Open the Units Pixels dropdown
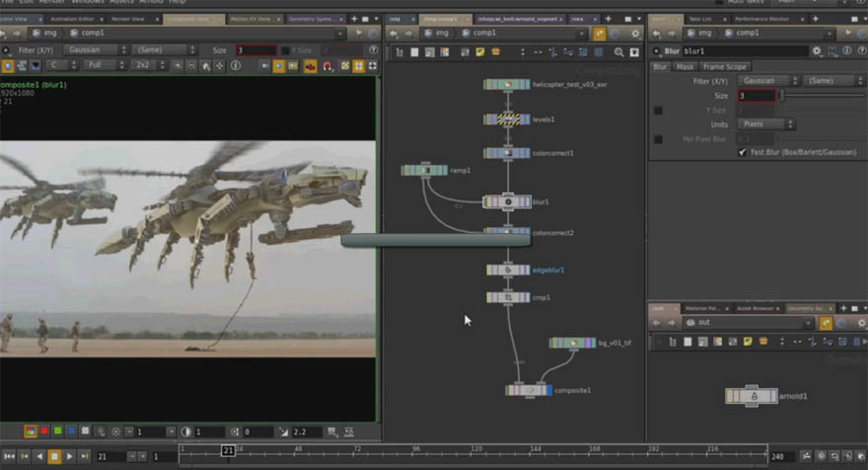868x470 pixels. (x=766, y=124)
